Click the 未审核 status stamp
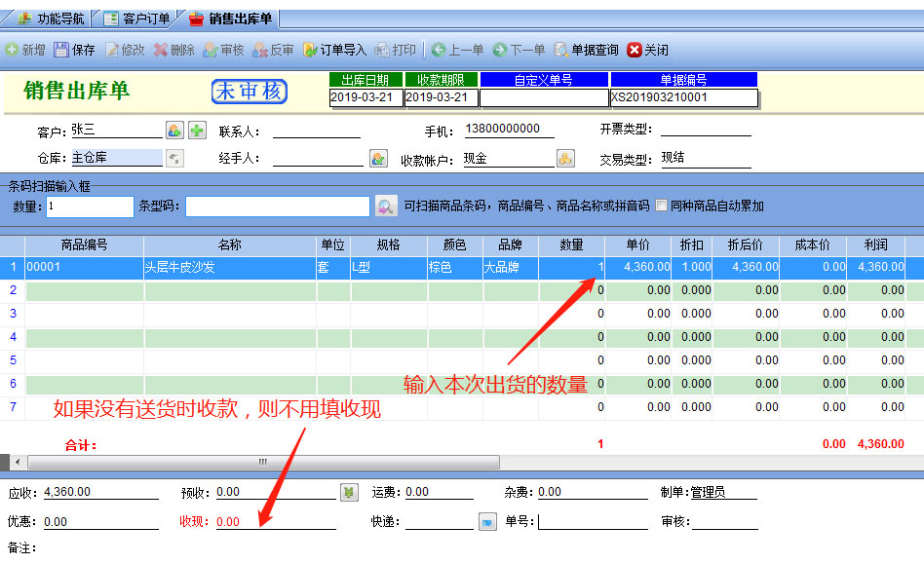 (250, 92)
